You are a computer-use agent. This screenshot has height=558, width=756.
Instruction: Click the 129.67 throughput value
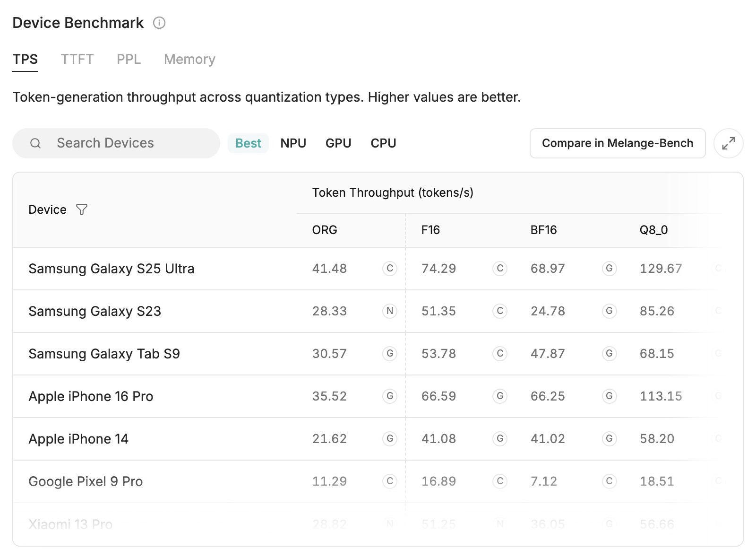click(x=661, y=269)
